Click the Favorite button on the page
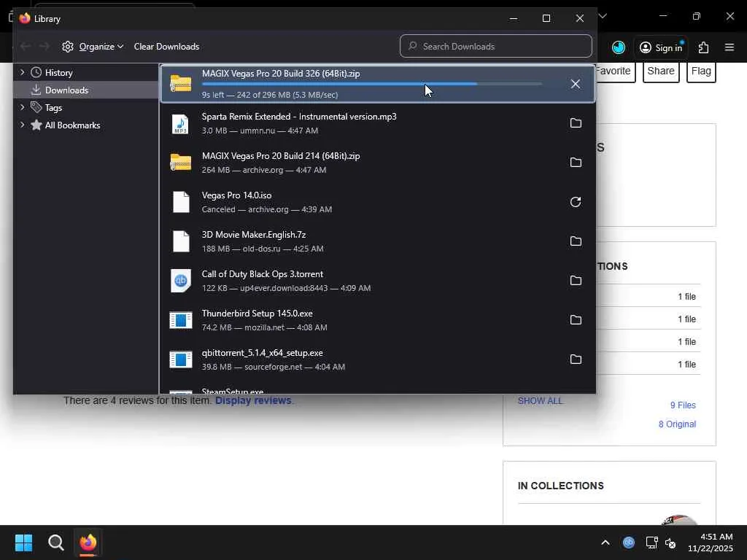The height and width of the screenshot is (560, 747). pyautogui.click(x=615, y=71)
